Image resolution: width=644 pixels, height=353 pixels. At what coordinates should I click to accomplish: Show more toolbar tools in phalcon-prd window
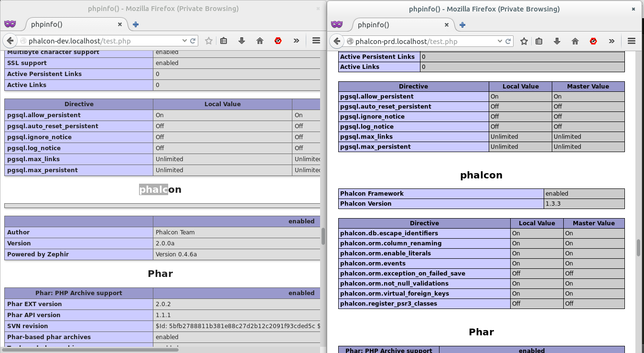(x=612, y=41)
